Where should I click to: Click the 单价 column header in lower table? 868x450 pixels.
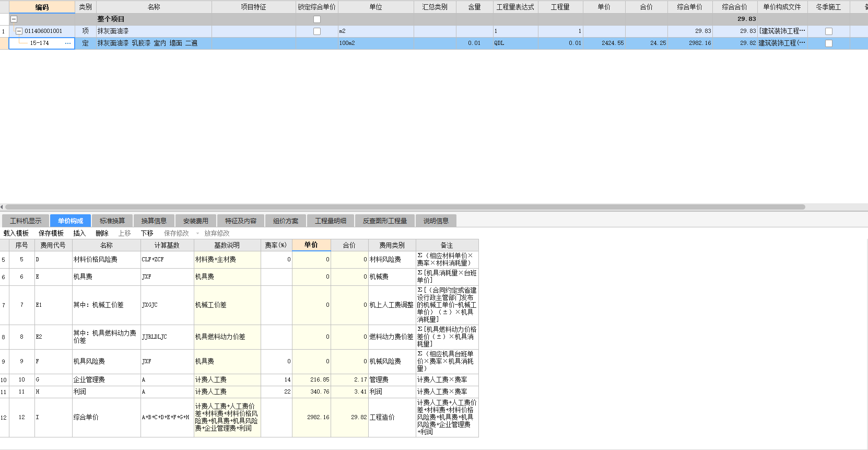pyautogui.click(x=311, y=245)
